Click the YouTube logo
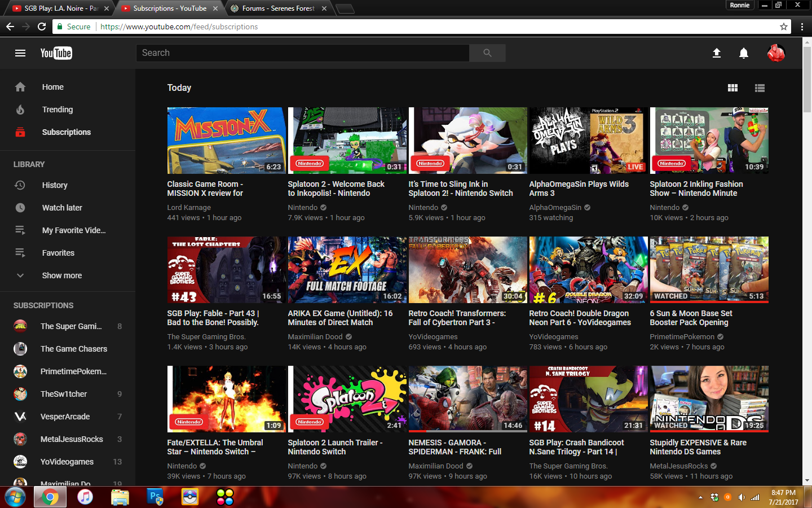The height and width of the screenshot is (508, 812). pyautogui.click(x=56, y=53)
